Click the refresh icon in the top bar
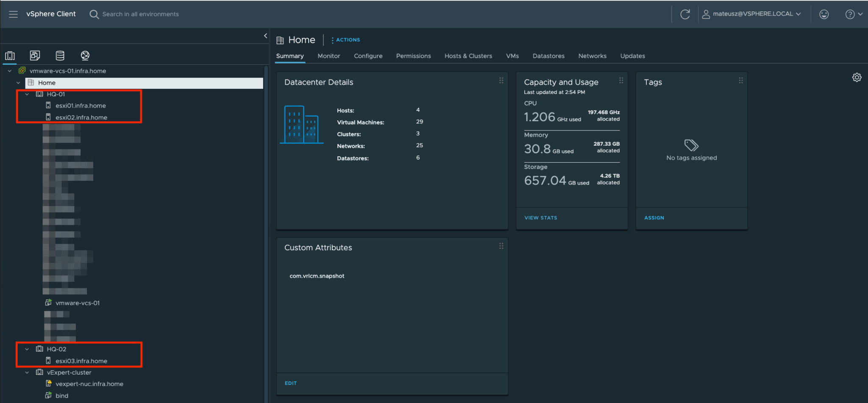This screenshot has width=868, height=403. pyautogui.click(x=685, y=14)
